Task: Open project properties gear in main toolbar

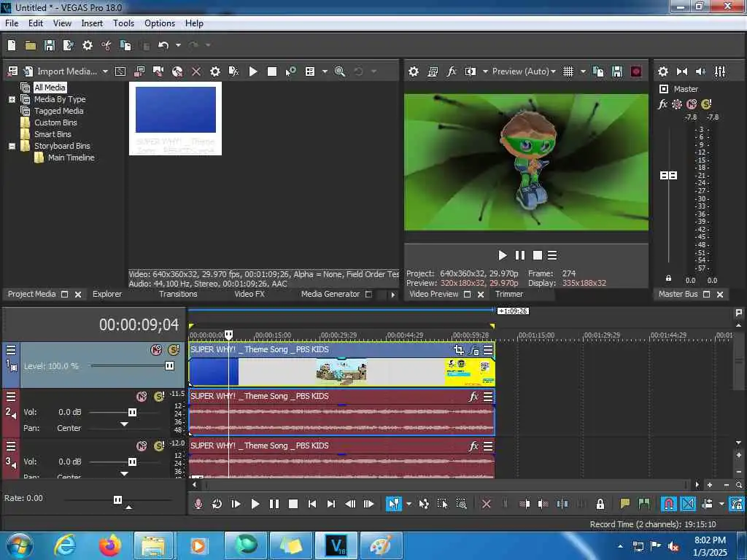Action: pyautogui.click(x=88, y=45)
